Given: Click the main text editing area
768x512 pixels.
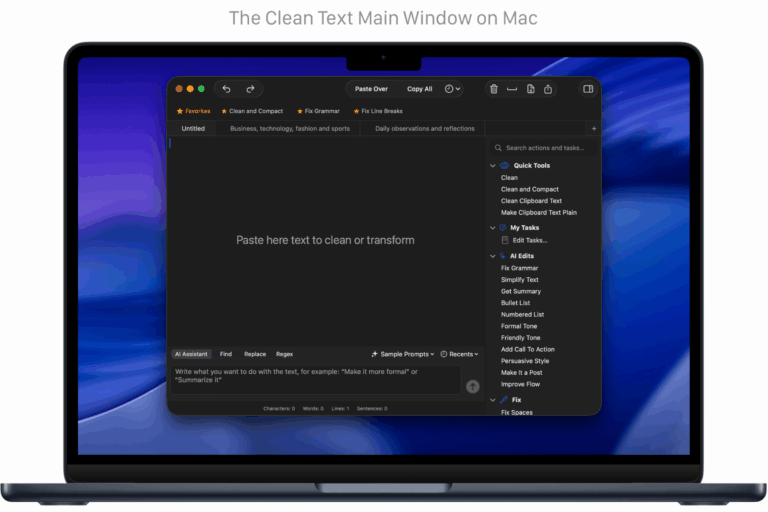Looking at the screenshot, I should click(326, 241).
